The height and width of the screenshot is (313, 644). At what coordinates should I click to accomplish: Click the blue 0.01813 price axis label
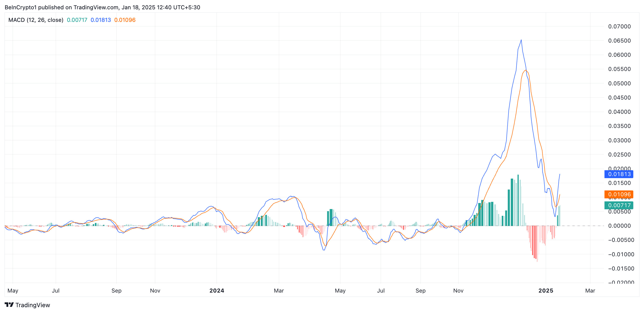coord(619,174)
